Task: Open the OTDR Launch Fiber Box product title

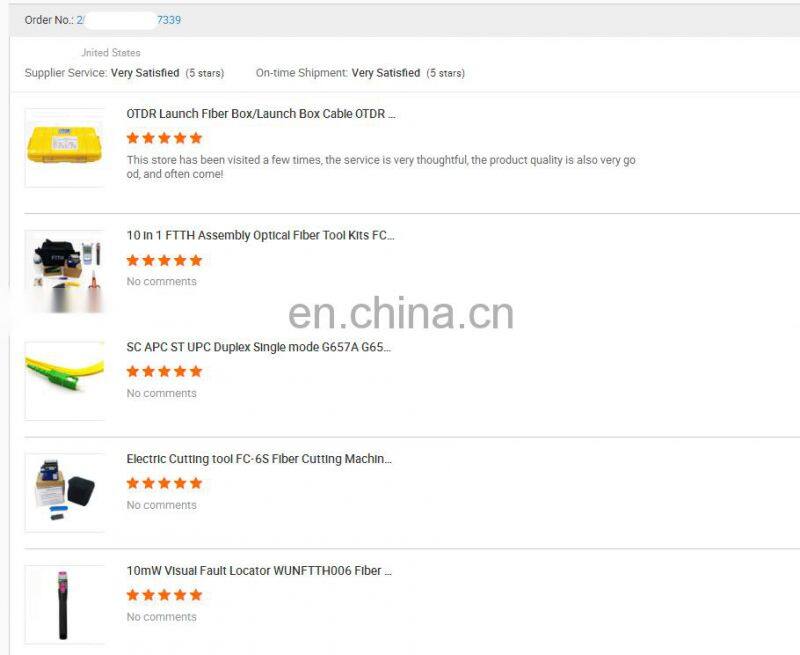Action: [x=261, y=114]
